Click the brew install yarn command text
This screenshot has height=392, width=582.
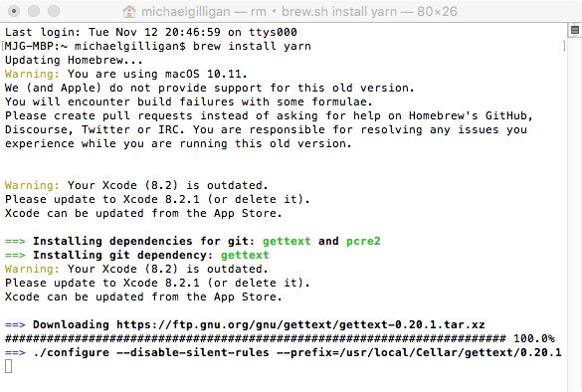252,46
